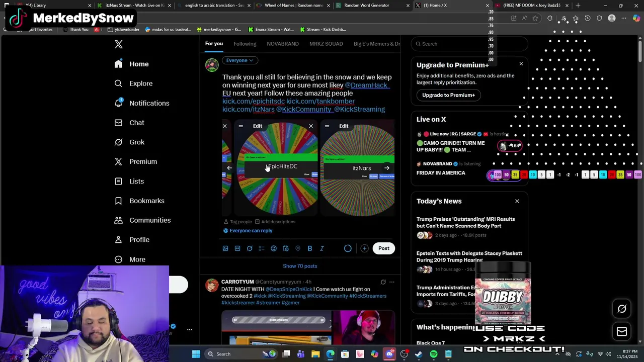Screen dimensions: 644x362
Task: Open the floating Messages envelope button
Action: pyautogui.click(x=622, y=331)
